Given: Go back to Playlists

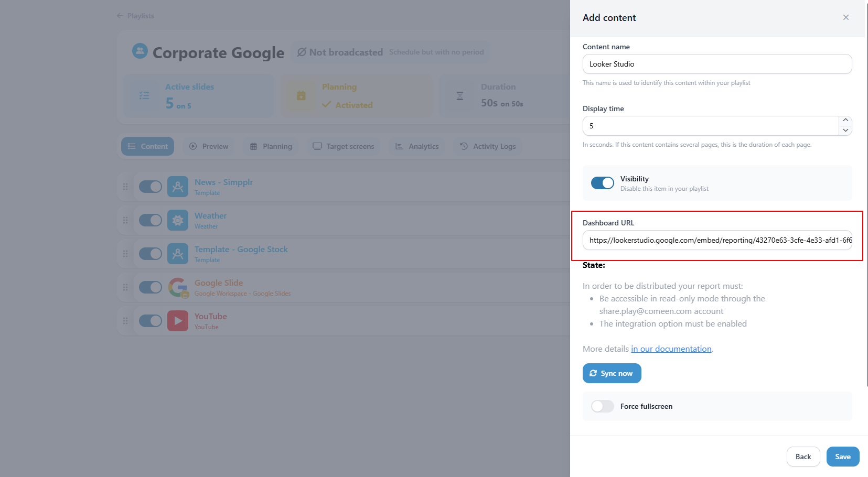Looking at the screenshot, I should point(135,16).
